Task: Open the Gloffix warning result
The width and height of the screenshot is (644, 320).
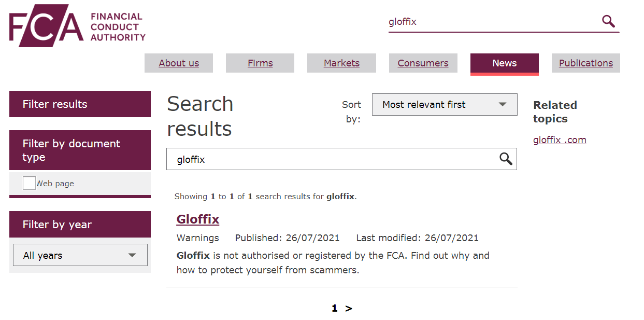Action: [x=198, y=219]
